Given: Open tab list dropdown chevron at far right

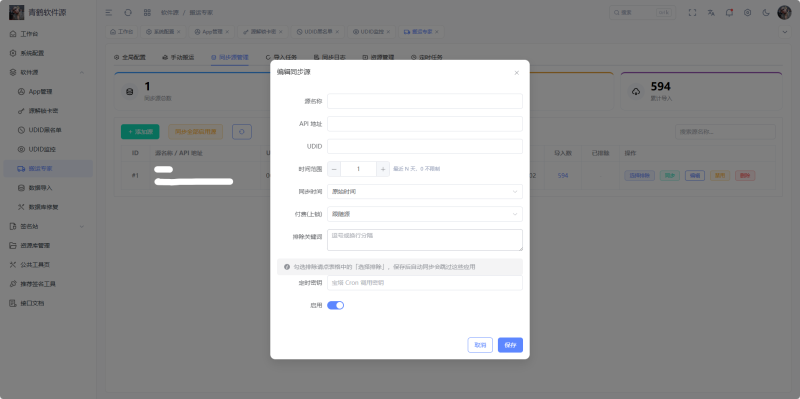Looking at the screenshot, I should tap(784, 32).
